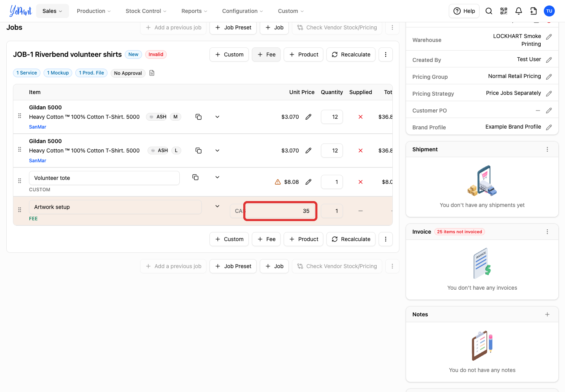Open the Stock Control menu
565x392 pixels.
click(x=146, y=11)
